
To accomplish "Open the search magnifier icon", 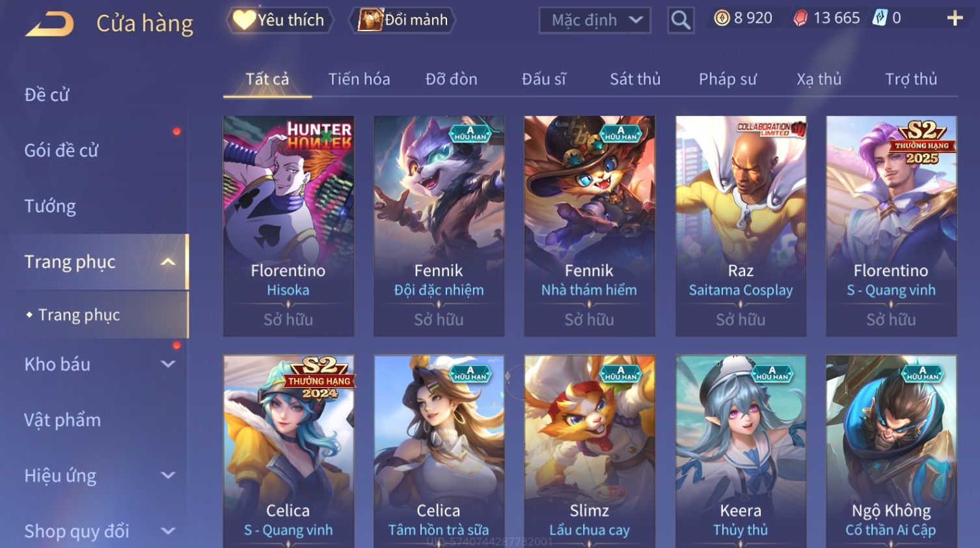I will tap(681, 20).
